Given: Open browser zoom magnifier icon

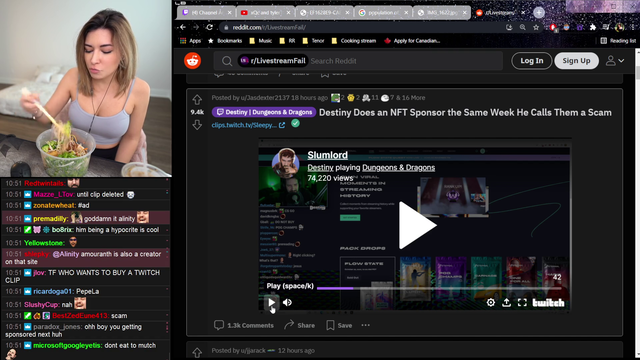Looking at the screenshot, I should point(522,27).
